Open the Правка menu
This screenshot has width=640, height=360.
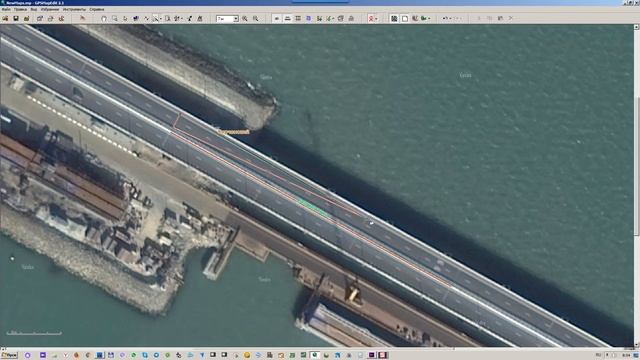[x=20, y=9]
